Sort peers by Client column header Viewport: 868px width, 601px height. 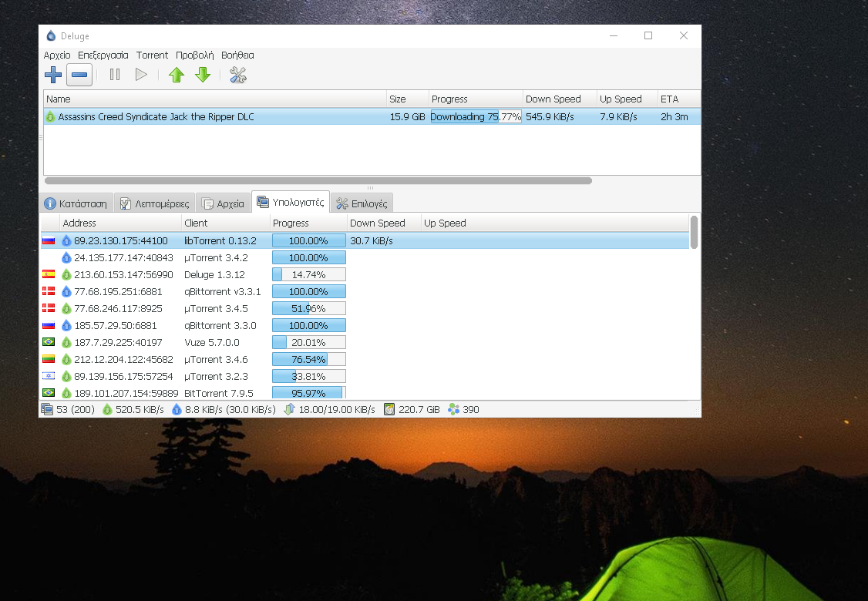point(197,223)
